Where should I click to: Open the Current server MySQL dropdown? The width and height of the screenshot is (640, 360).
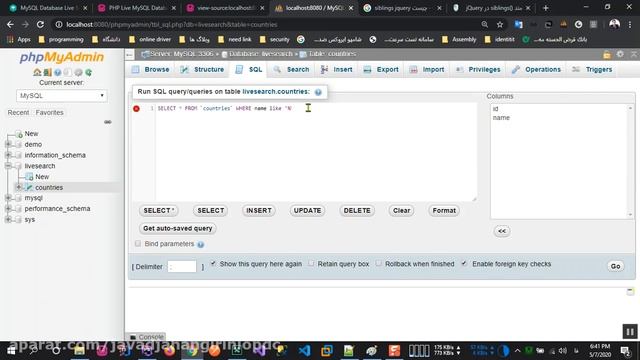[62, 96]
